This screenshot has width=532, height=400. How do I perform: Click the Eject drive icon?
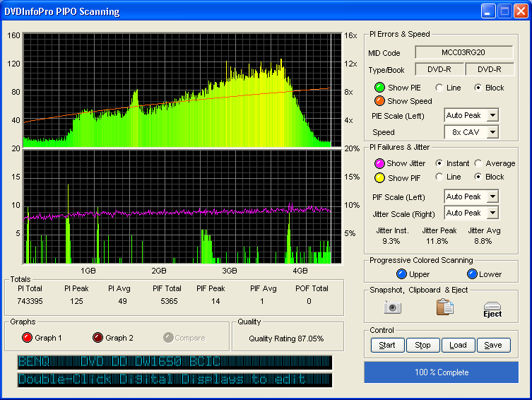[492, 309]
